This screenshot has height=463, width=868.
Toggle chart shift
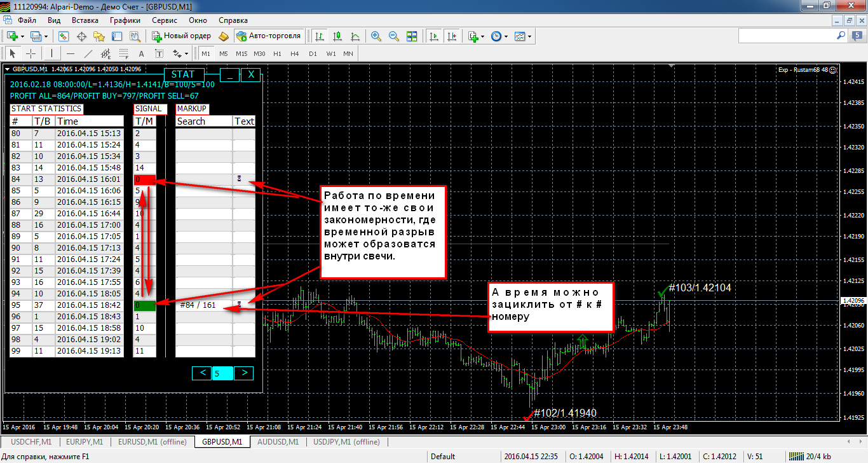pyautogui.click(x=452, y=36)
